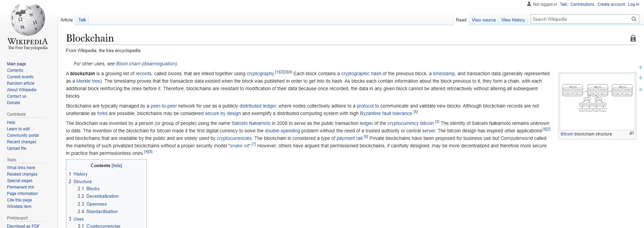This screenshot has width=644, height=228.
Task: Click Cite this page link
Action: (x=19, y=200)
